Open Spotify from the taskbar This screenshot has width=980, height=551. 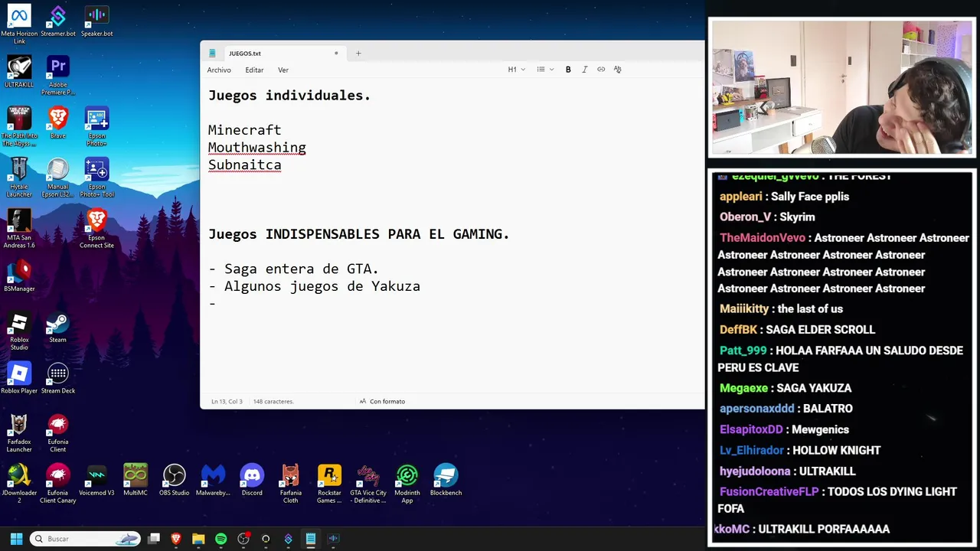pyautogui.click(x=221, y=539)
